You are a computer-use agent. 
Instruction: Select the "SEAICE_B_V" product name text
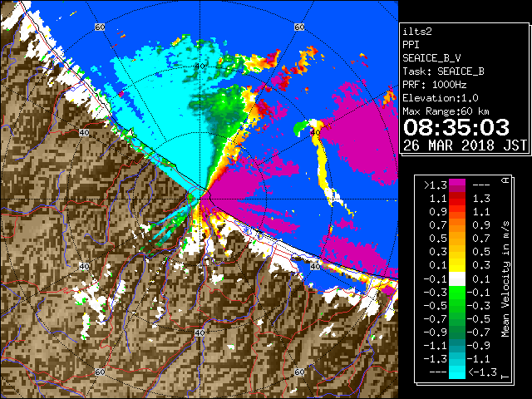click(x=431, y=58)
